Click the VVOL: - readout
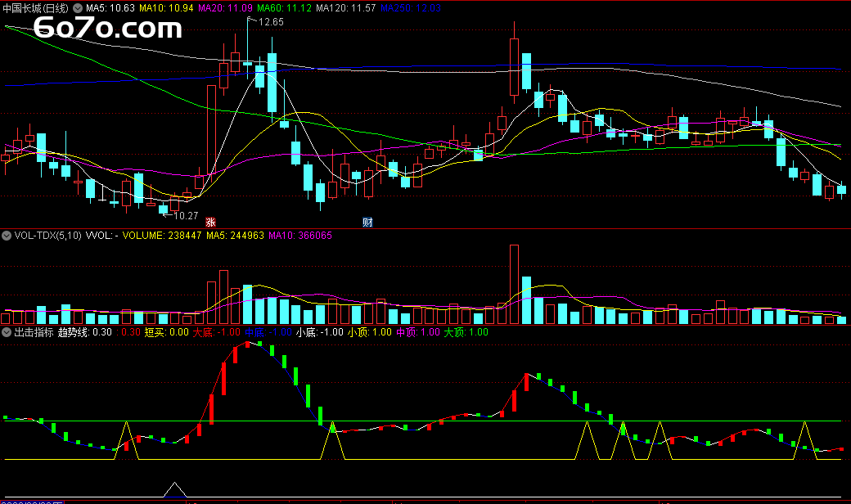The image size is (851, 504). pos(102,236)
